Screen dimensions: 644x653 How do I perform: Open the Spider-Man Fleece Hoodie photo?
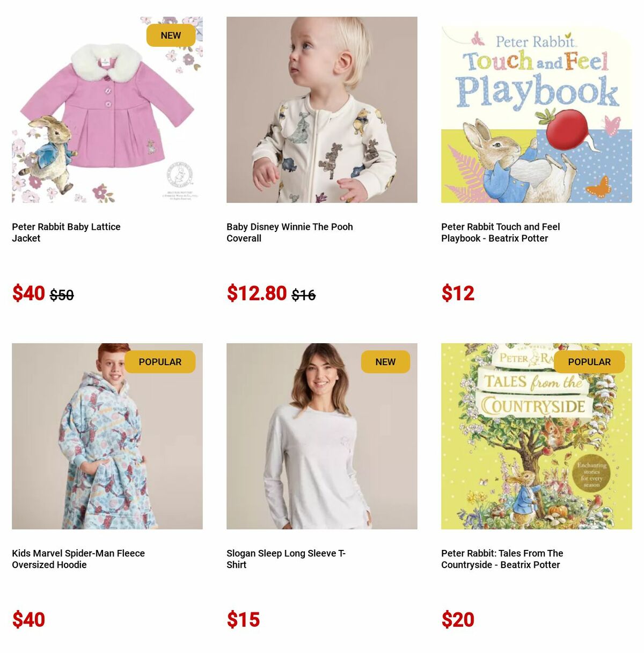107,436
